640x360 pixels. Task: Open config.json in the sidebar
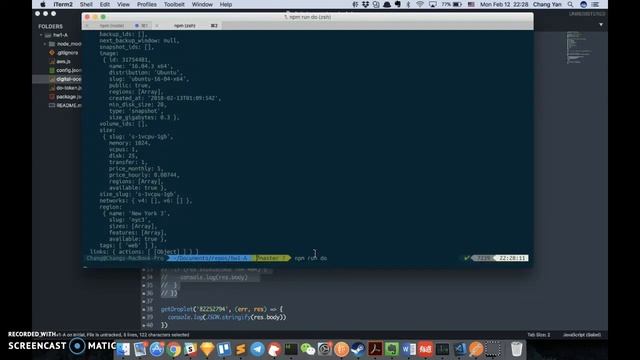68,70
